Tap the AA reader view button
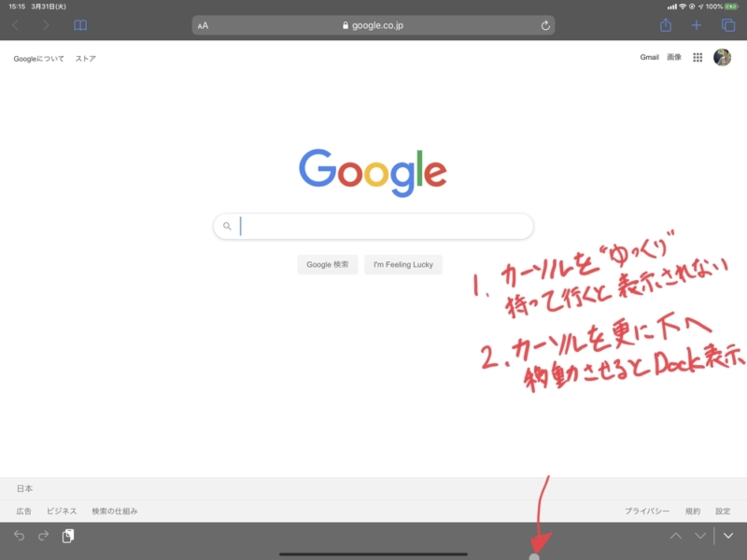Image resolution: width=747 pixels, height=560 pixels. (x=203, y=26)
